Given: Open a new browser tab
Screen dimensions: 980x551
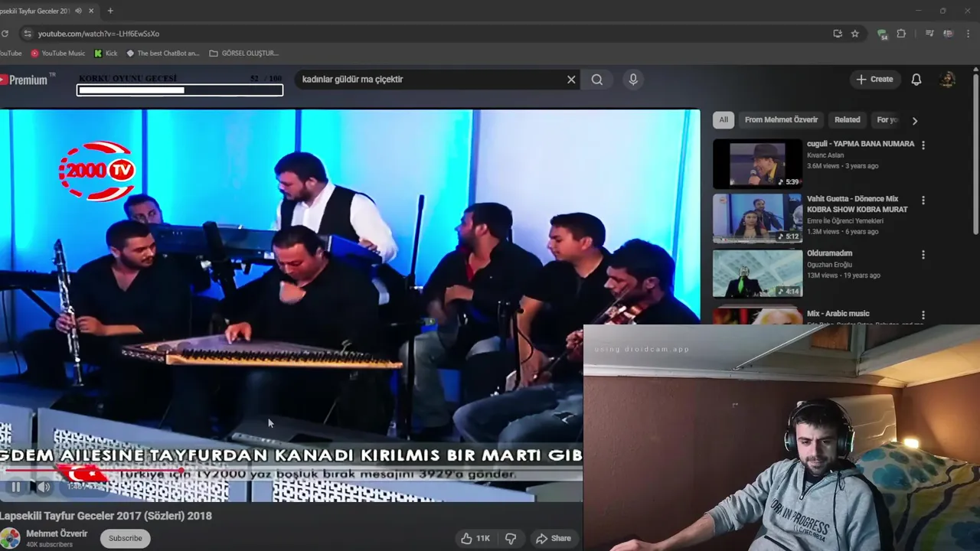Looking at the screenshot, I should pos(110,11).
